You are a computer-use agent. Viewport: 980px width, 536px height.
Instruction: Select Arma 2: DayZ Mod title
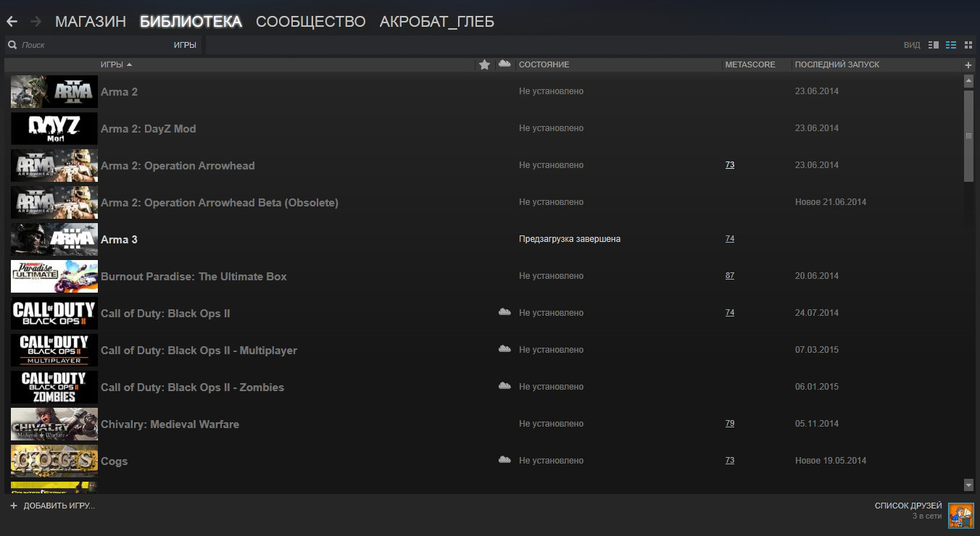coord(149,129)
